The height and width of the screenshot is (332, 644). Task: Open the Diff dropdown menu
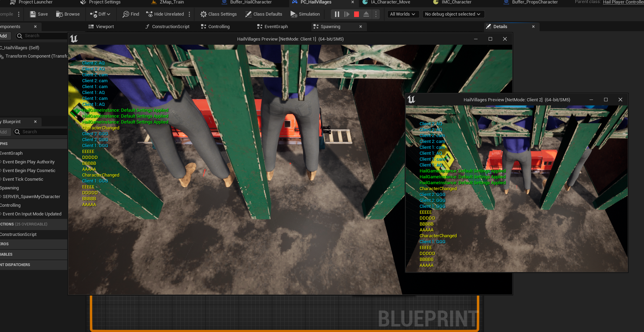[x=100, y=14]
